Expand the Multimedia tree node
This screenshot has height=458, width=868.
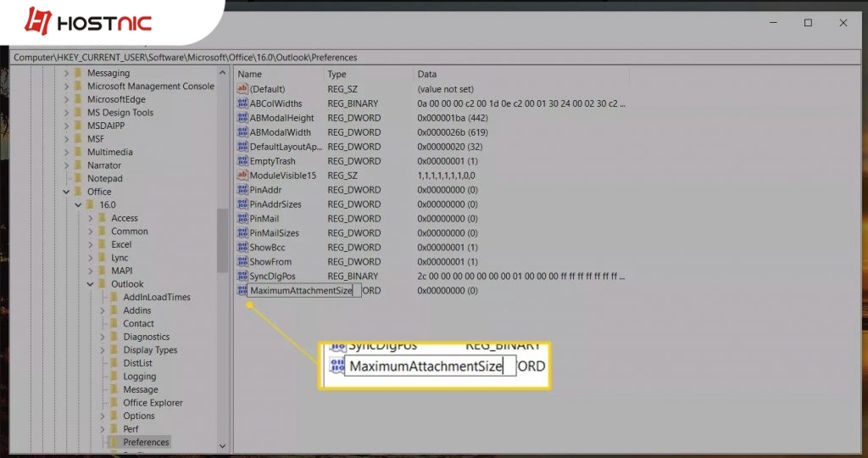pos(66,152)
